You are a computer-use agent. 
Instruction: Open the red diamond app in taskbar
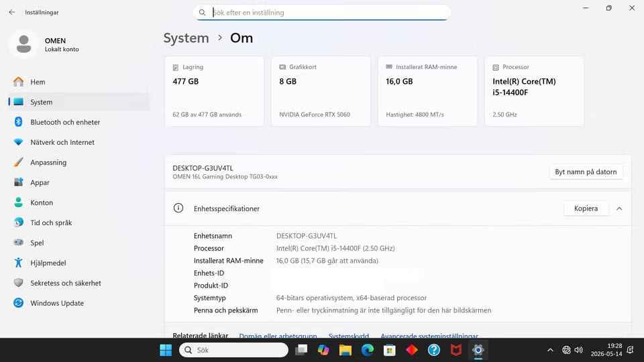click(412, 350)
